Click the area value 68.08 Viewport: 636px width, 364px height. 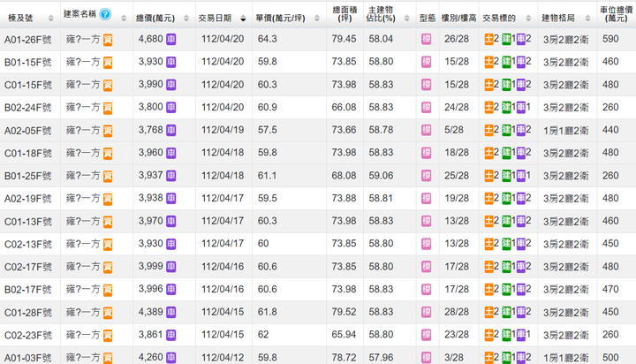click(x=344, y=175)
